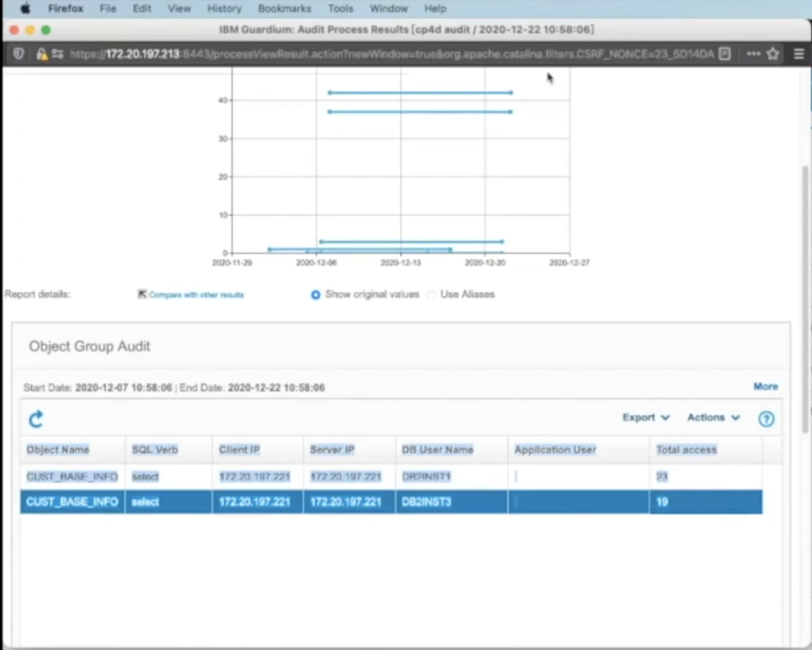This screenshot has height=650, width=812.
Task: Click the lock security warning icon
Action: (42, 54)
